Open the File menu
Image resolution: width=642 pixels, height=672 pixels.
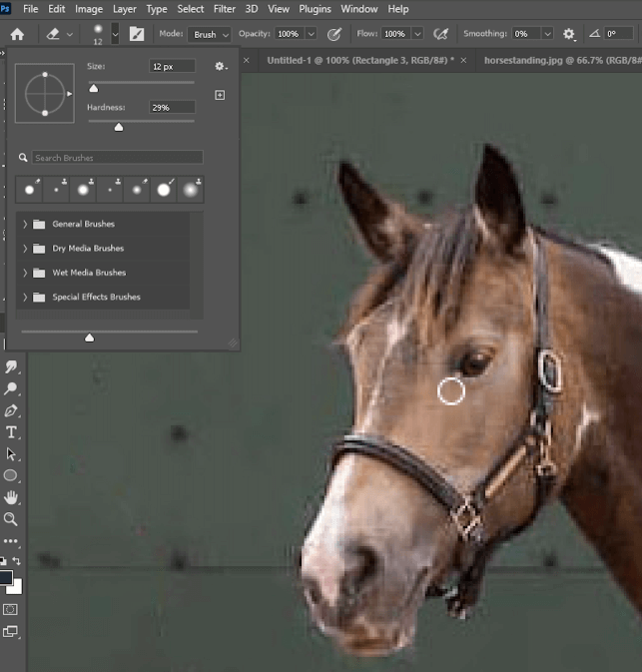click(x=30, y=9)
